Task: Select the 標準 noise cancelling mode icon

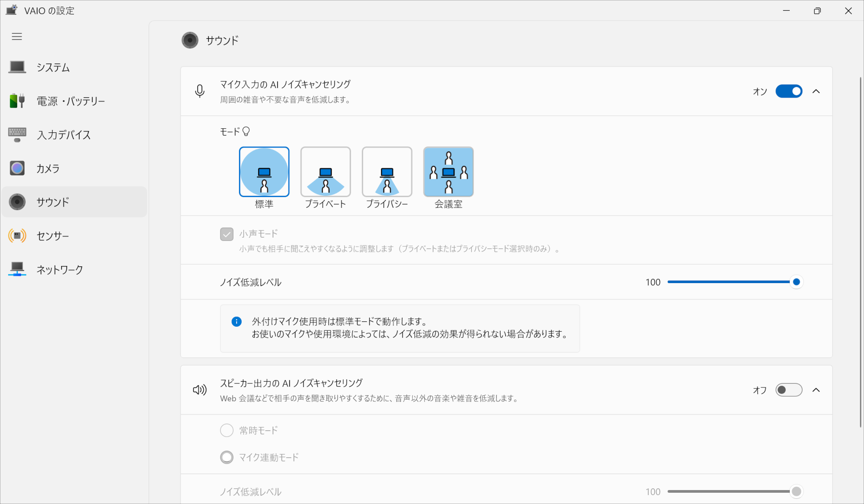Action: (264, 172)
